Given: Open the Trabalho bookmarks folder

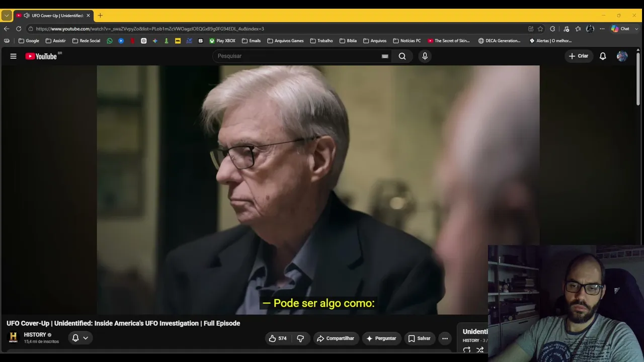Looking at the screenshot, I should (x=321, y=41).
